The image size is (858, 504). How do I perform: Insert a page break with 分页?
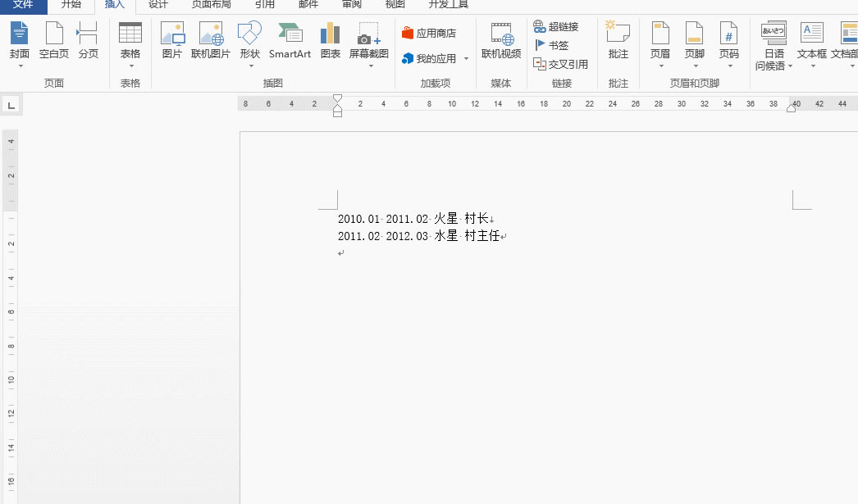coord(88,34)
